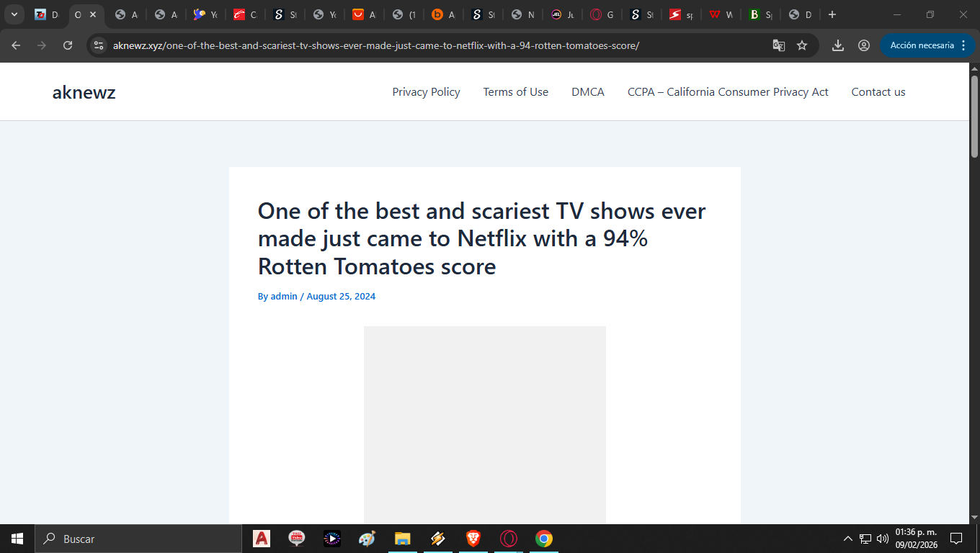This screenshot has width=980, height=553.
Task: Open the Privacy Policy menu item
Action: 426,92
